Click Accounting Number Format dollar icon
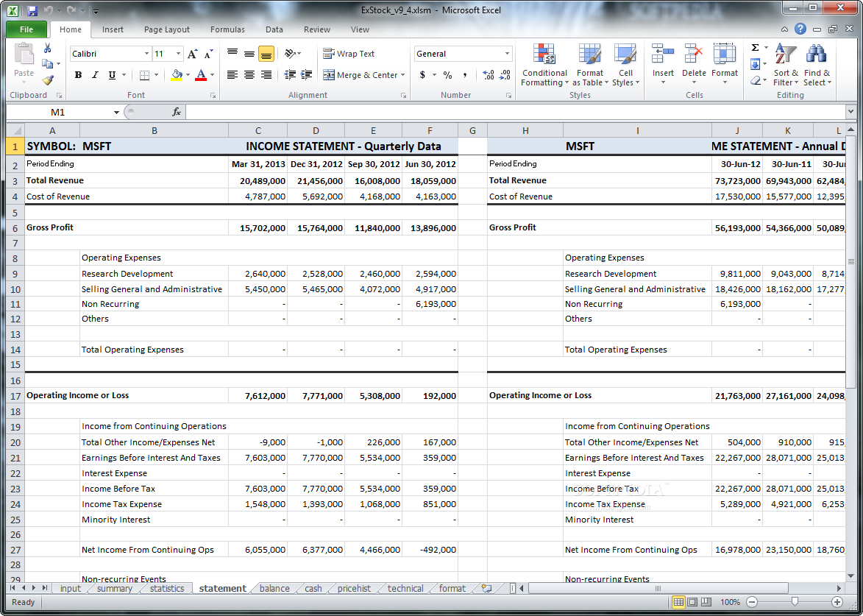 (x=422, y=75)
